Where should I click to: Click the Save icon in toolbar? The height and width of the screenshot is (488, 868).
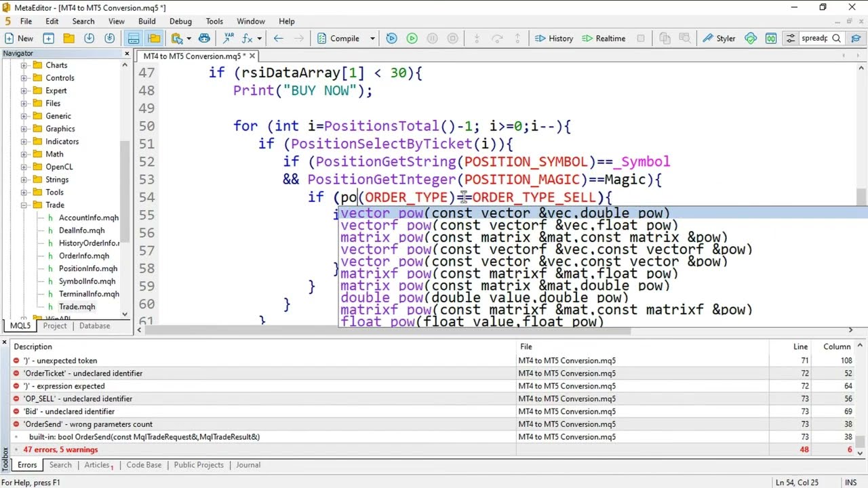[x=89, y=39]
